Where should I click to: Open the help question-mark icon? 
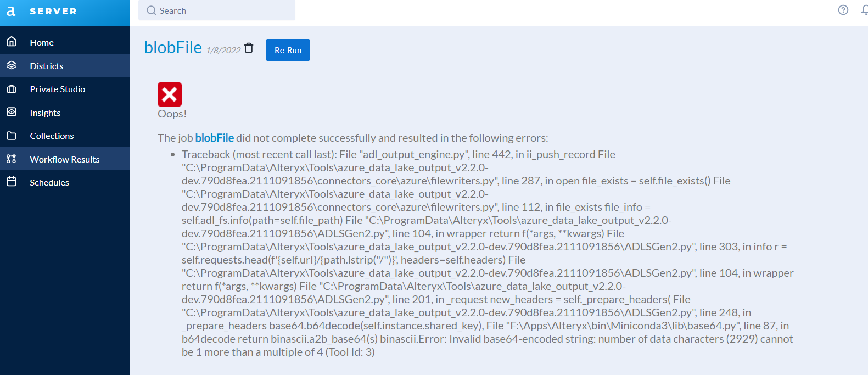(x=843, y=10)
